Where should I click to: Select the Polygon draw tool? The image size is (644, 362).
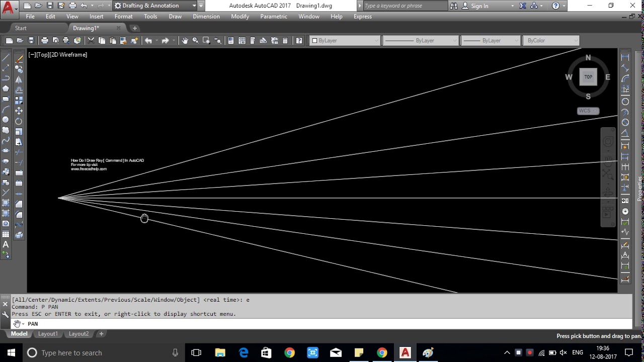tap(6, 88)
